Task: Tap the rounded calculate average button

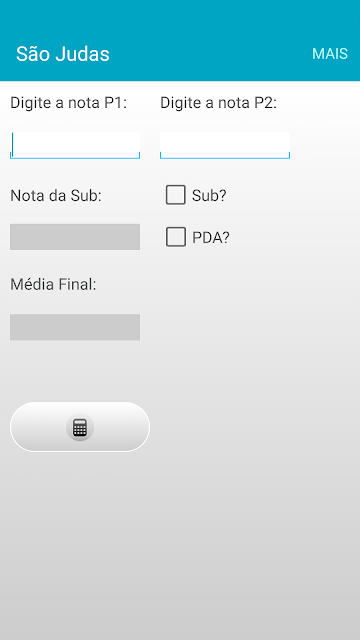Action: coord(80,427)
